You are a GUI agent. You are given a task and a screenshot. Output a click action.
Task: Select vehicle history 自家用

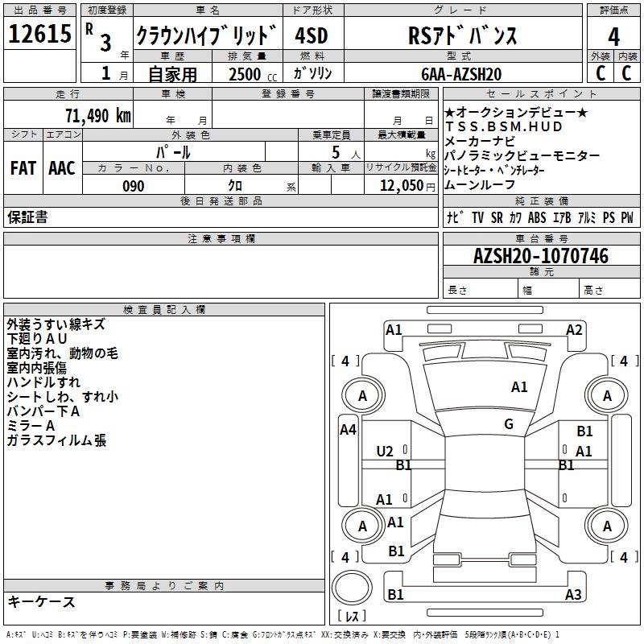(172, 74)
